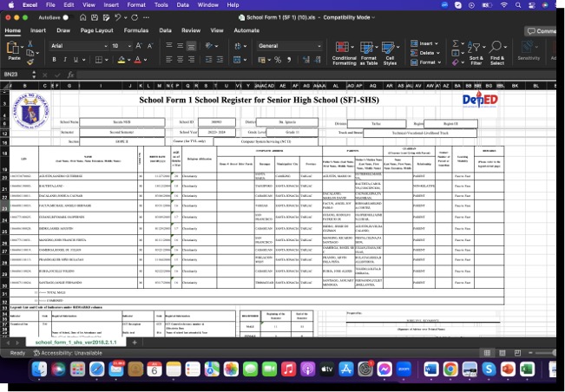
Task: Open the Insert ribbon tab
Action: [x=38, y=30]
